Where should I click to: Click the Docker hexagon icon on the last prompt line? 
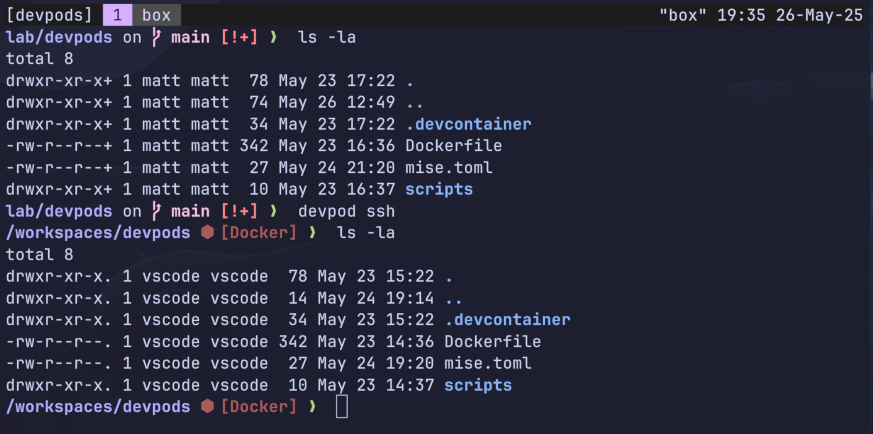tap(207, 407)
